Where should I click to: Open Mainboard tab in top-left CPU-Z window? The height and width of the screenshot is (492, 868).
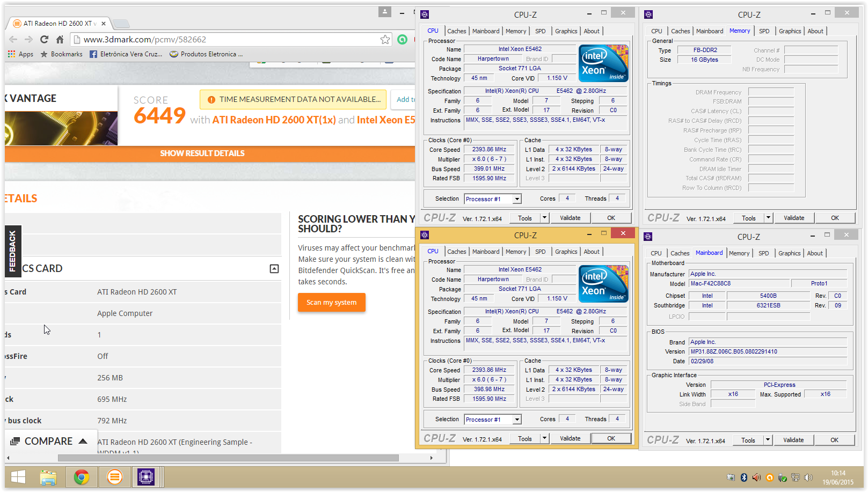point(486,31)
